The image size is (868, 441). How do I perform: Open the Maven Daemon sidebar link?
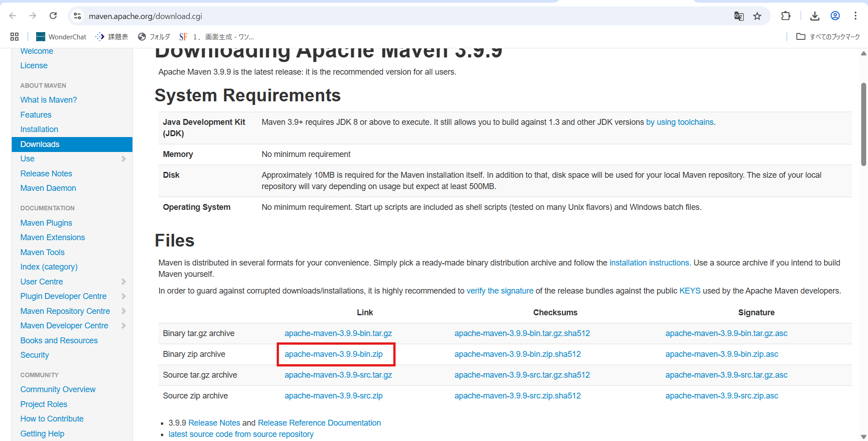(x=48, y=188)
